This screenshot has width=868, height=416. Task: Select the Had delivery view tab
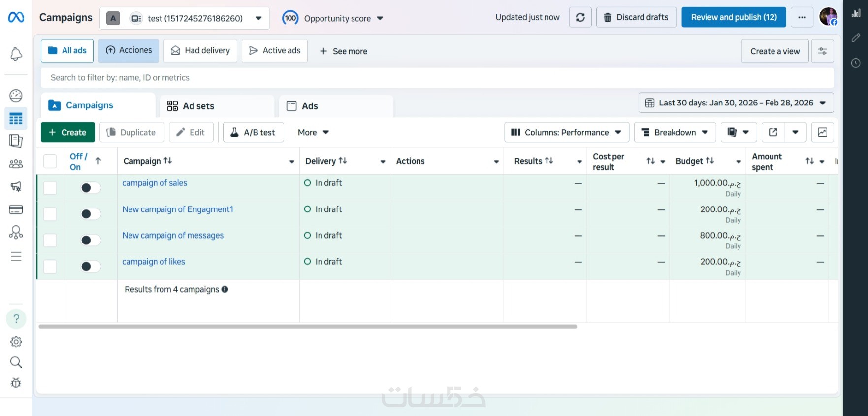coord(200,51)
